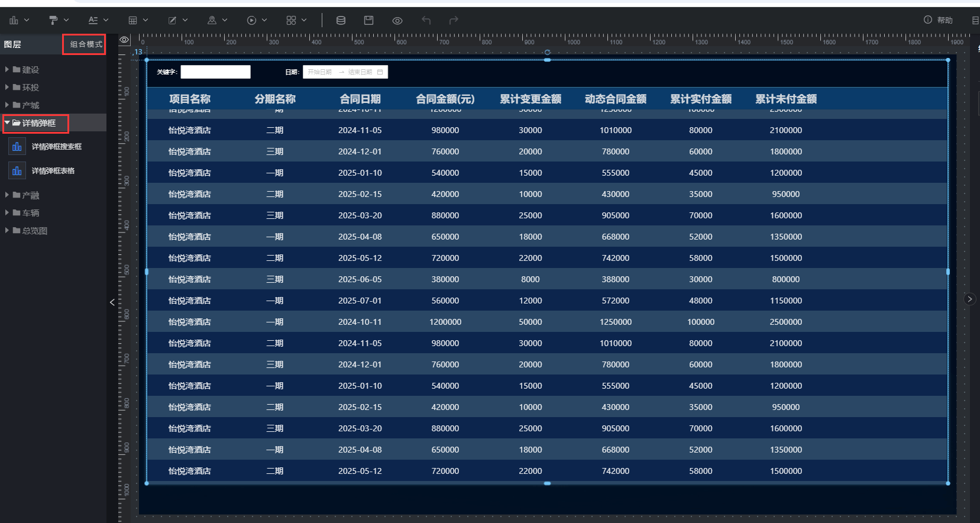The image size is (980, 523).
Task: Expand the 总览图 layer folder
Action: click(7, 231)
